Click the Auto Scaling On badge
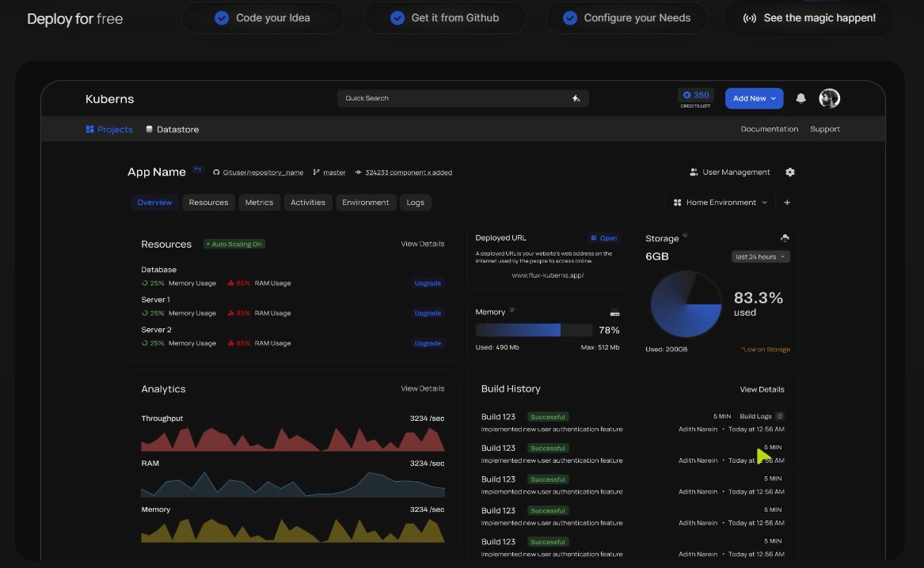The width and height of the screenshot is (924, 568). pos(234,244)
